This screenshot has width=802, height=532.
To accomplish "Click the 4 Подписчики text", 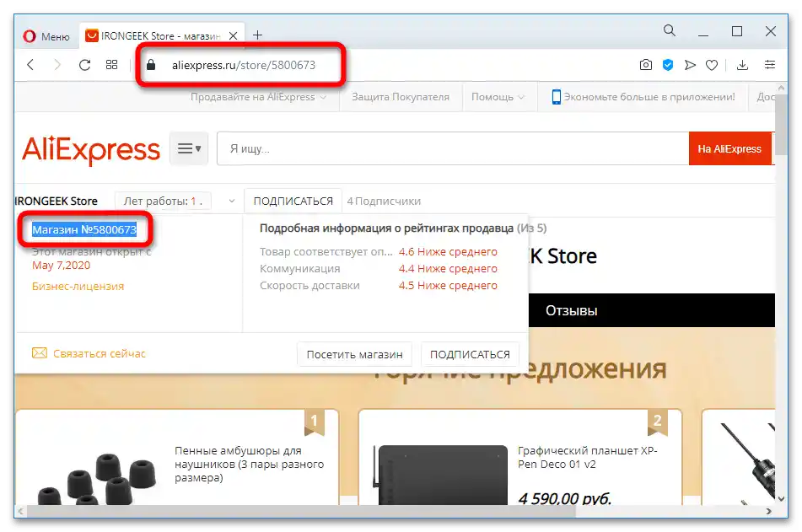I will click(384, 201).
